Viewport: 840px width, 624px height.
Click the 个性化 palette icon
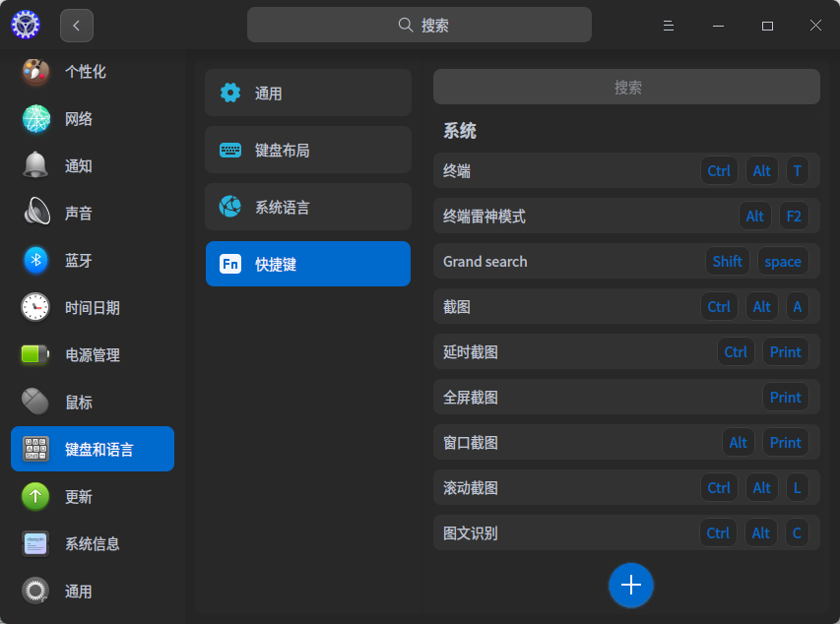point(35,71)
